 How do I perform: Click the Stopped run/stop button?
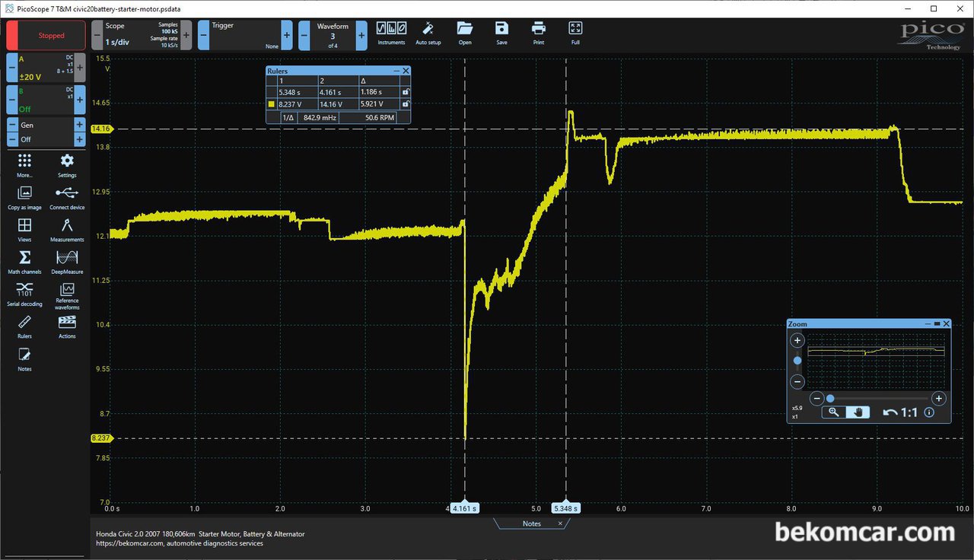(46, 35)
